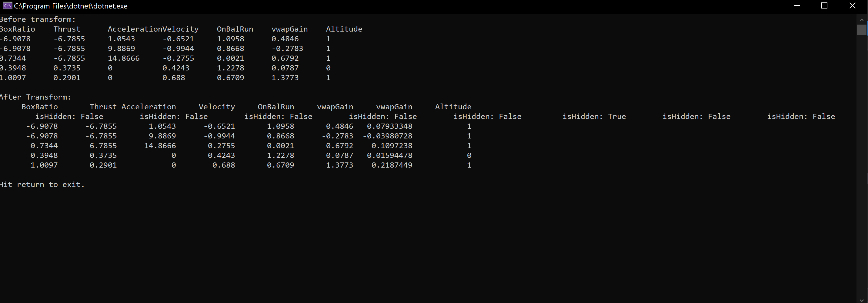The image size is (868, 303).
Task: Click the first 'isHidden: False' label
Action: coord(69,116)
